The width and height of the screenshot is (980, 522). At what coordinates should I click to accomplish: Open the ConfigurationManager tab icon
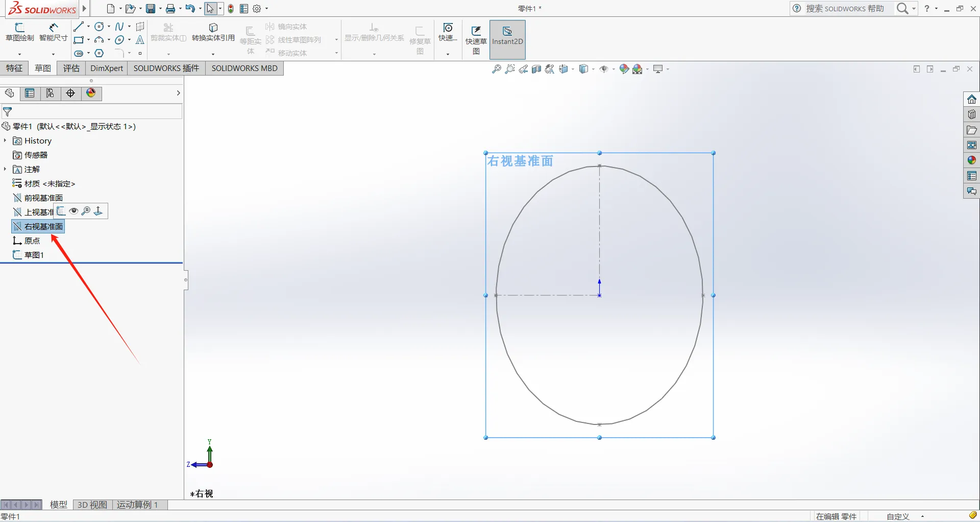pyautogui.click(x=50, y=93)
